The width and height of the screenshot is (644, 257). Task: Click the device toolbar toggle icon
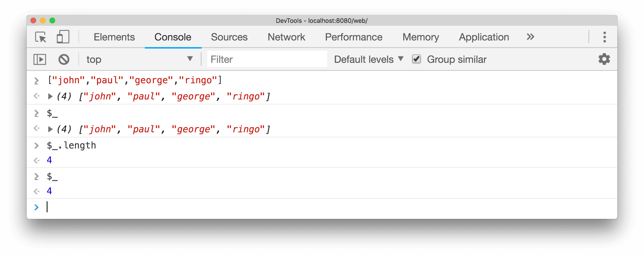tap(64, 37)
